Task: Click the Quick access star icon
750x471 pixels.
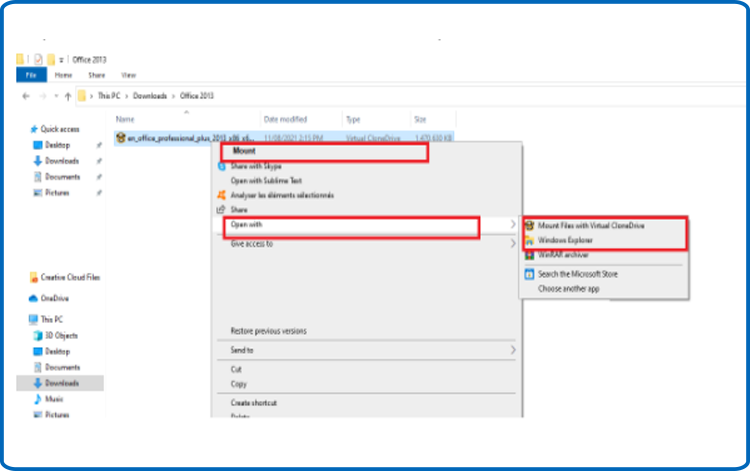Action: click(x=34, y=129)
